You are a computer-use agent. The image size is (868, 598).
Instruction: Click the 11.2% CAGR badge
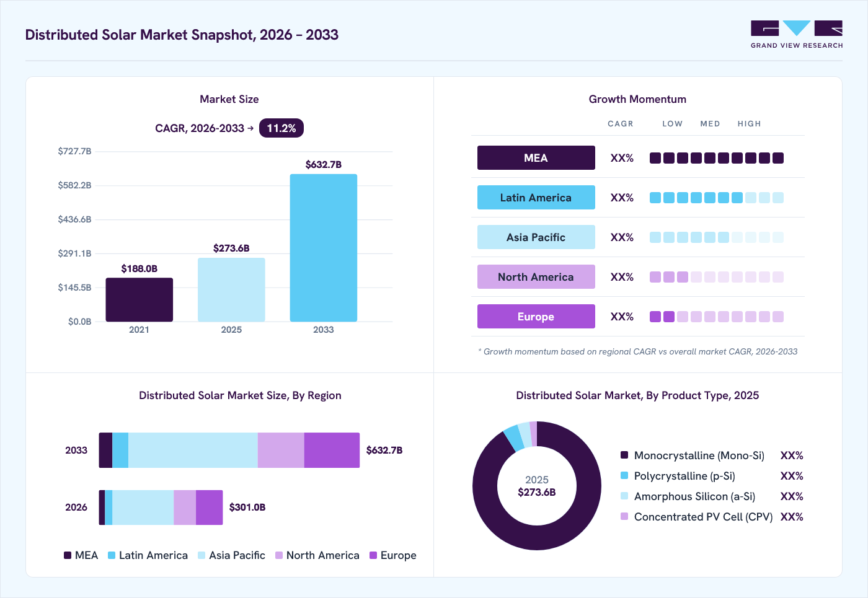pos(281,128)
